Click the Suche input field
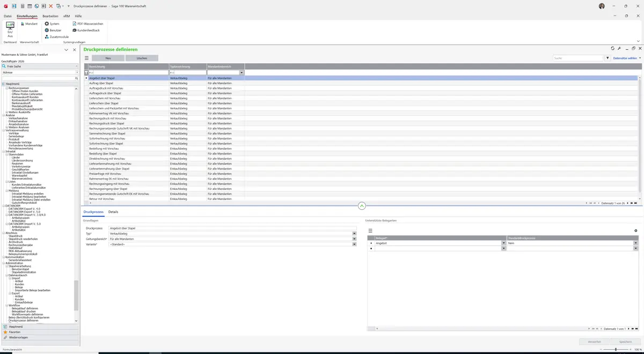Image resolution: width=644 pixels, height=354 pixels. tap(579, 58)
